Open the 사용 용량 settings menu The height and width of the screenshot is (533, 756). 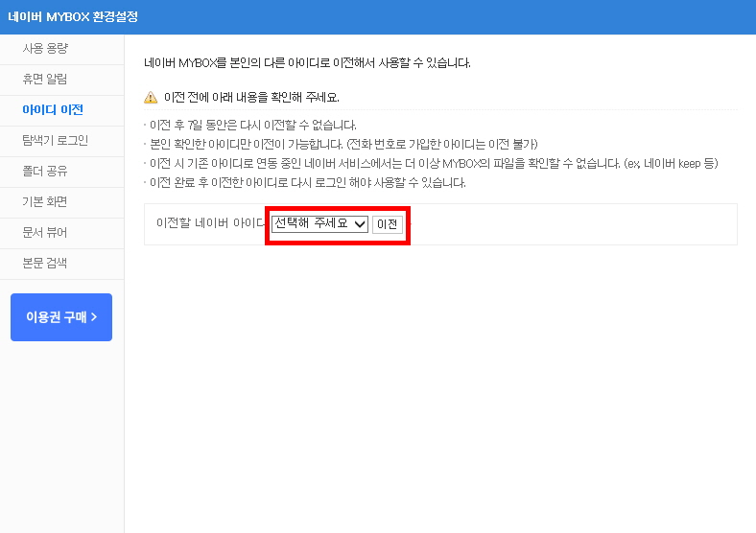pos(61,49)
